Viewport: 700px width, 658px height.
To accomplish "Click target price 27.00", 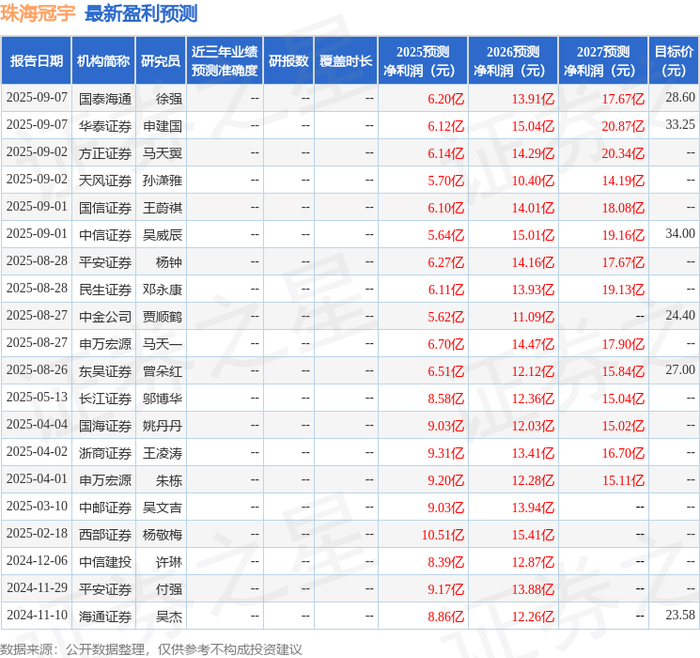I will coord(680,370).
